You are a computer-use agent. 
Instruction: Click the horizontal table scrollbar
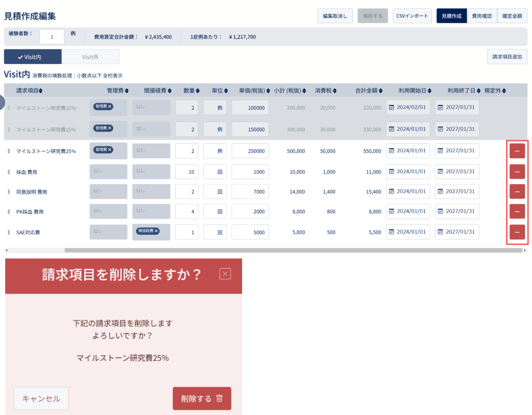tap(293, 250)
